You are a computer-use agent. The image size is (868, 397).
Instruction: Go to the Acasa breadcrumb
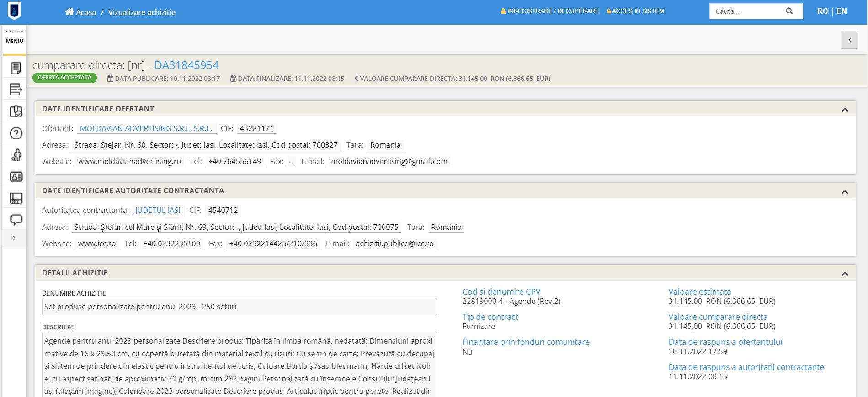86,12
